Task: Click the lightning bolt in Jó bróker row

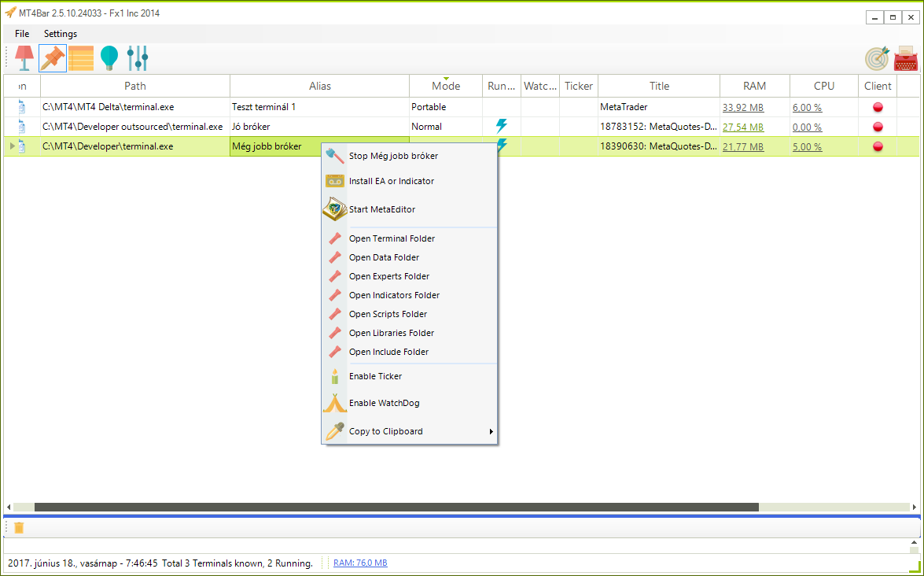Action: pos(502,126)
